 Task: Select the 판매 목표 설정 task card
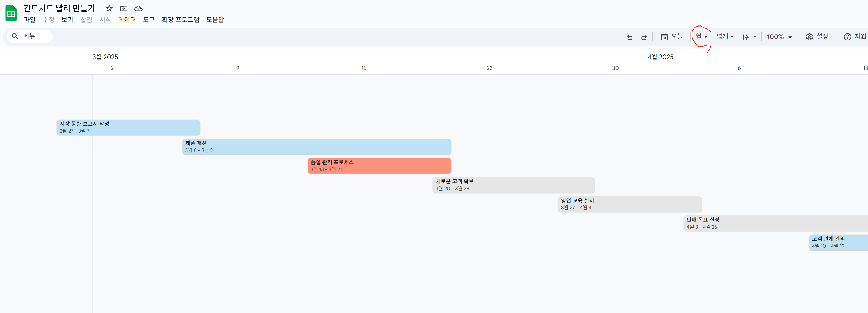[x=776, y=223]
